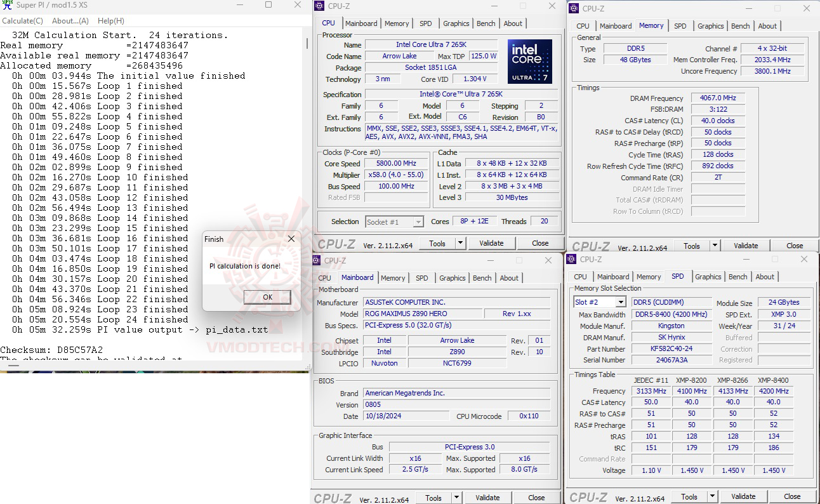Image resolution: width=820 pixels, height=504 pixels.
Task: Expand Tools dropdown arrow in the SPD slot window
Action: pos(713,496)
